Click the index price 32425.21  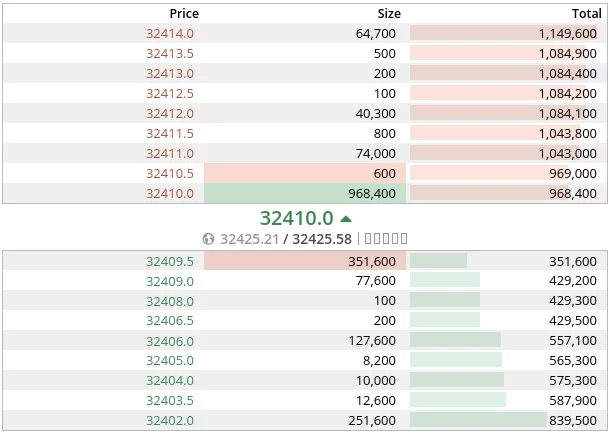coord(248,239)
